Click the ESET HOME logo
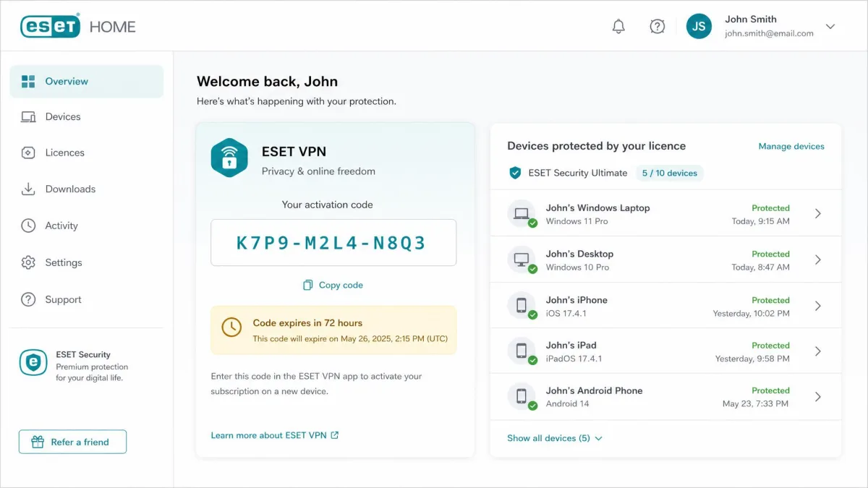868x488 pixels. [78, 27]
